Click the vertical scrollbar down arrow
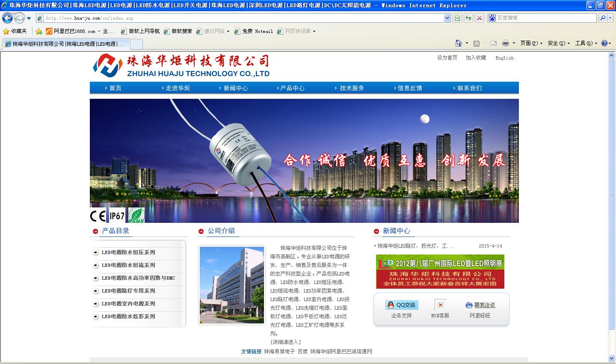 tap(611, 358)
